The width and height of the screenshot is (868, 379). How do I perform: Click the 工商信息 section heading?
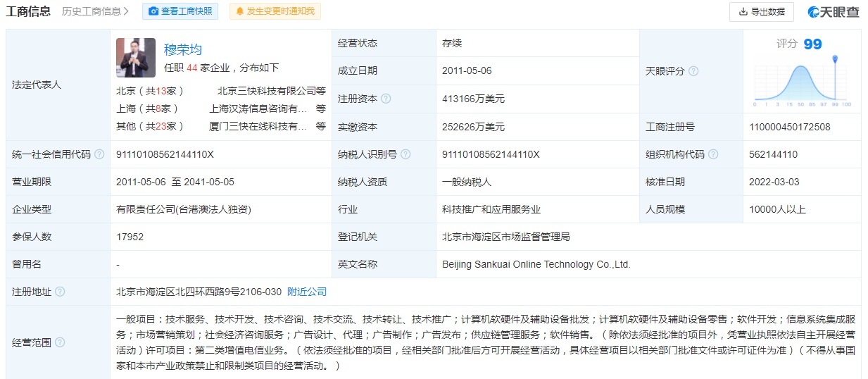(x=29, y=11)
